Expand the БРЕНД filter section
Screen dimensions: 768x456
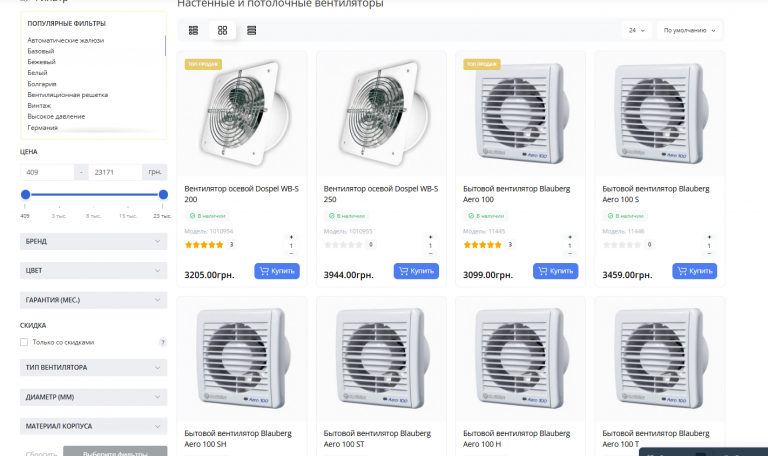coord(94,241)
